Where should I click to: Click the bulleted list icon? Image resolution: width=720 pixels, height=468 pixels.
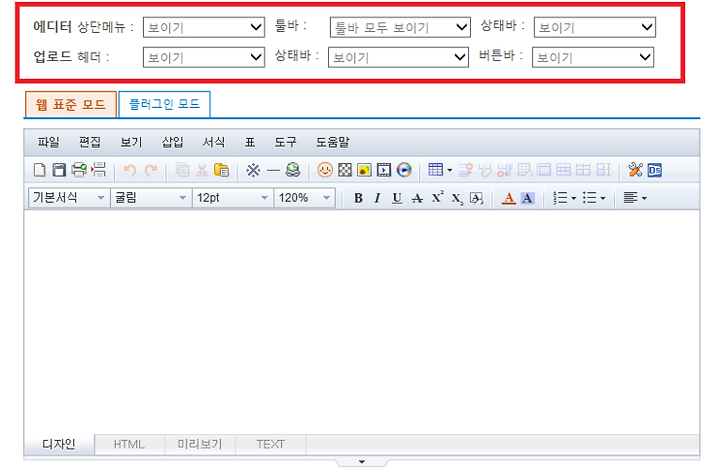589,198
